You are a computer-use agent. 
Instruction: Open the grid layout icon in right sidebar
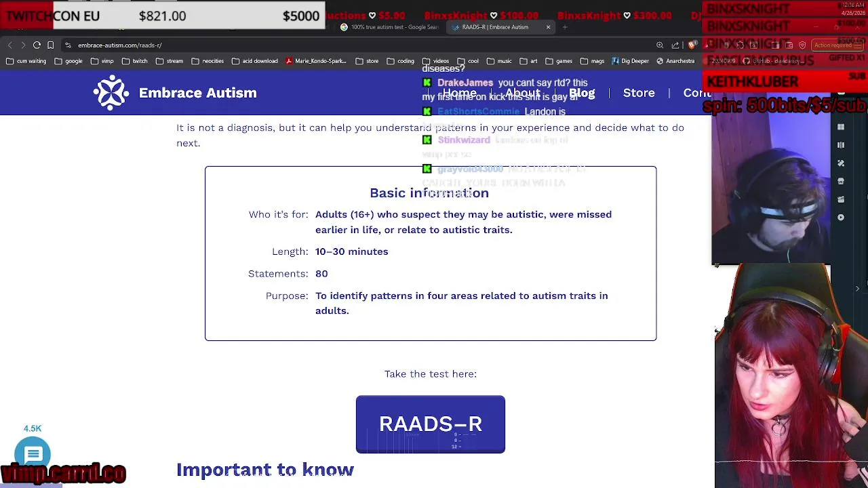point(841,127)
